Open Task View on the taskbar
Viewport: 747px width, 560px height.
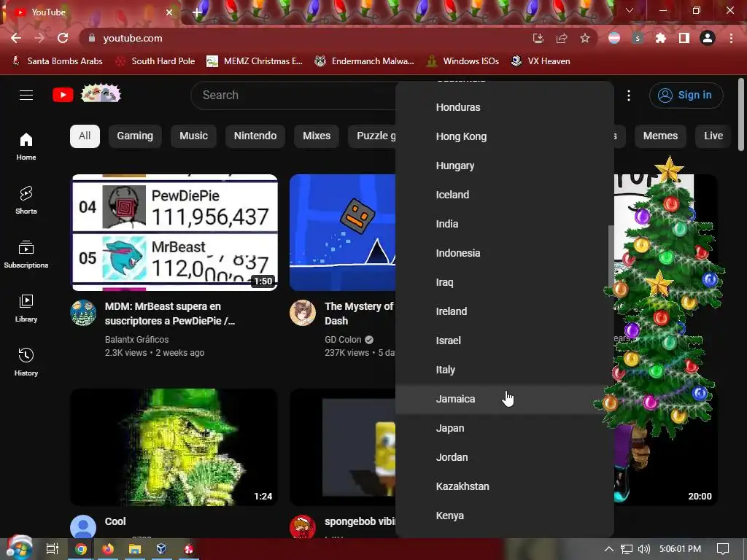coord(53,549)
